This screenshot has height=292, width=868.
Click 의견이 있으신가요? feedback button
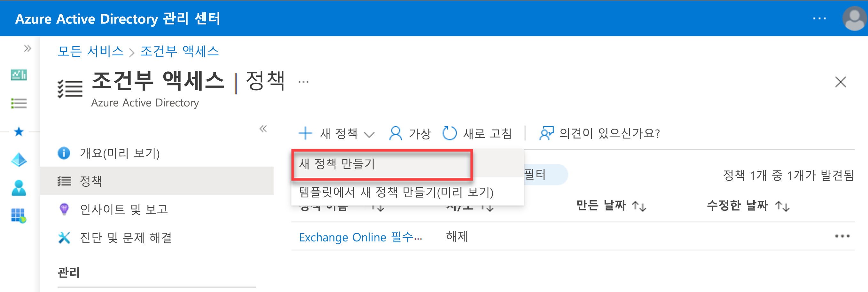tap(599, 133)
